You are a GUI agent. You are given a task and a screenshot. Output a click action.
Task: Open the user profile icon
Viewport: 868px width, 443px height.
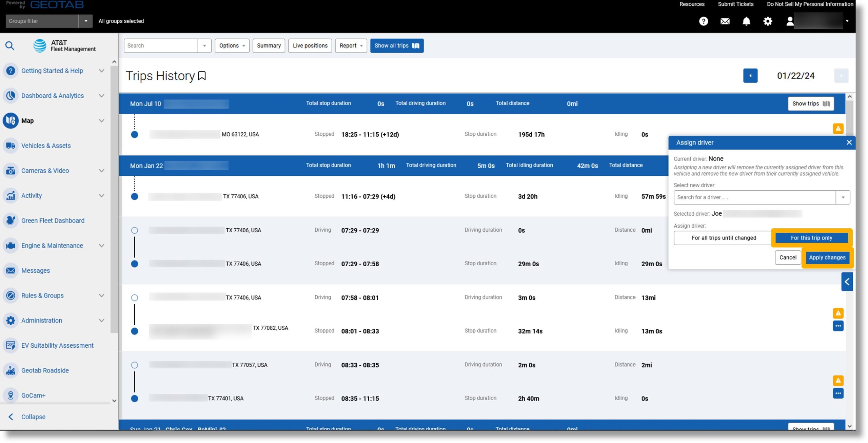[x=790, y=21]
